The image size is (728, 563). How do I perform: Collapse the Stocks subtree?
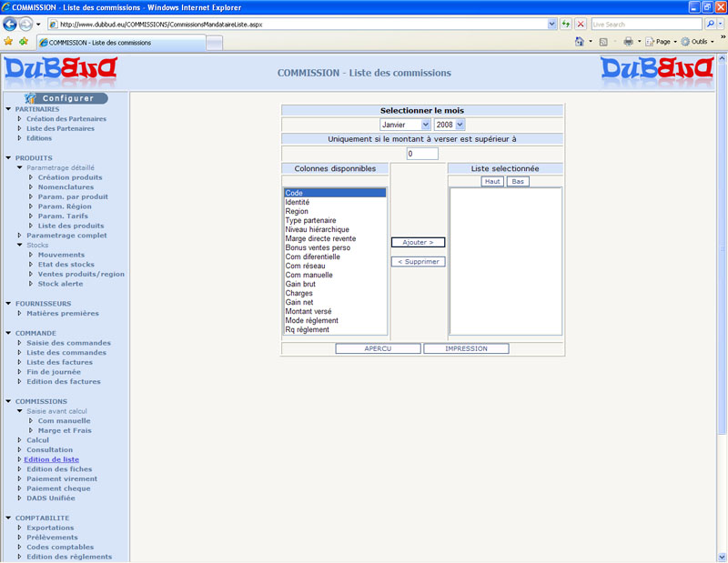[x=19, y=246]
